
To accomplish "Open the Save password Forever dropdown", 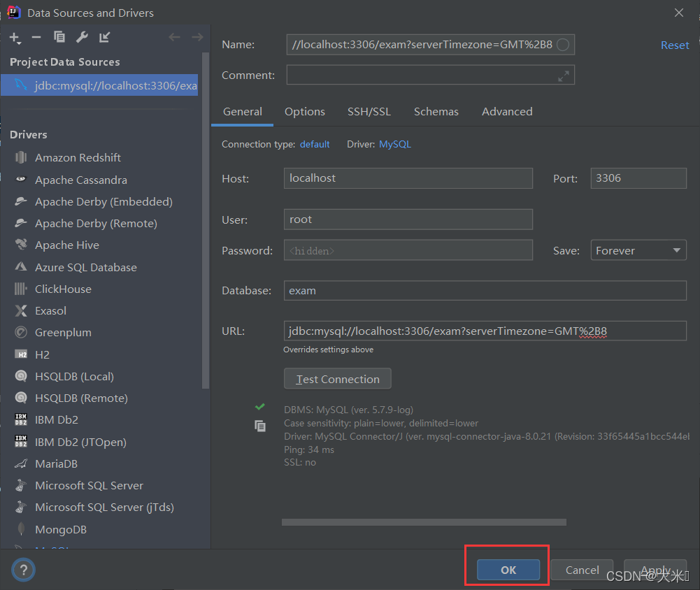I will point(638,250).
